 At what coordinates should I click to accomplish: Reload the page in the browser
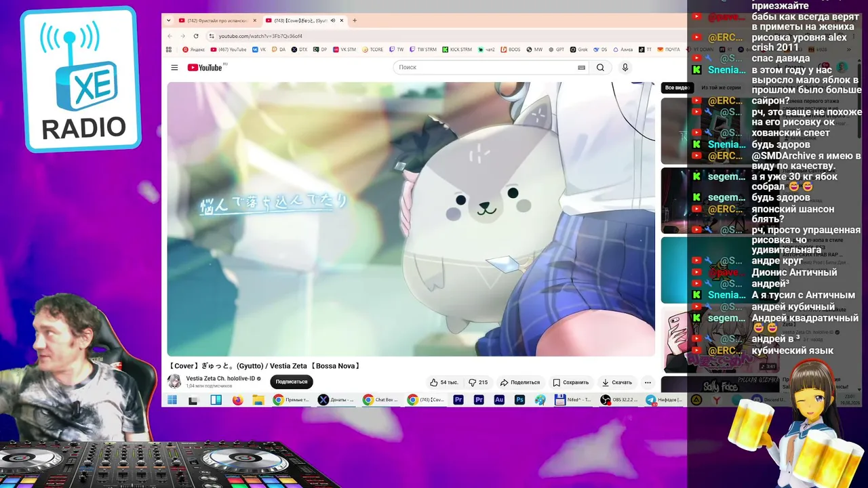(x=196, y=36)
